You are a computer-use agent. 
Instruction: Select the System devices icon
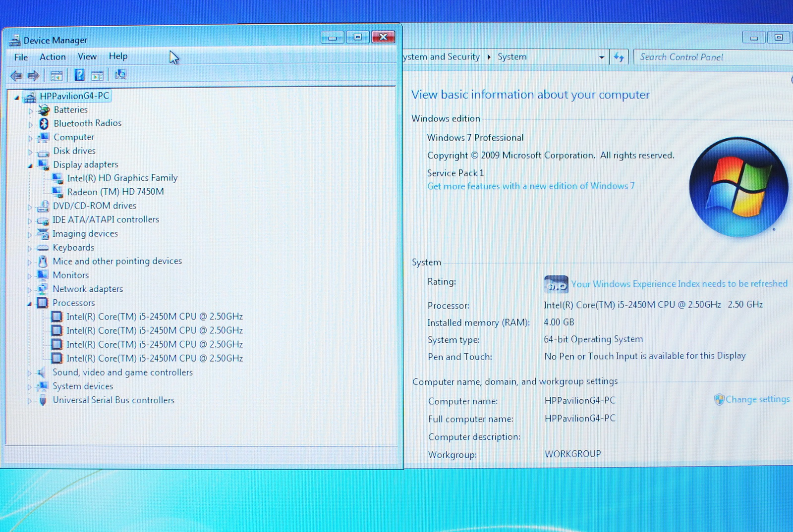point(43,386)
